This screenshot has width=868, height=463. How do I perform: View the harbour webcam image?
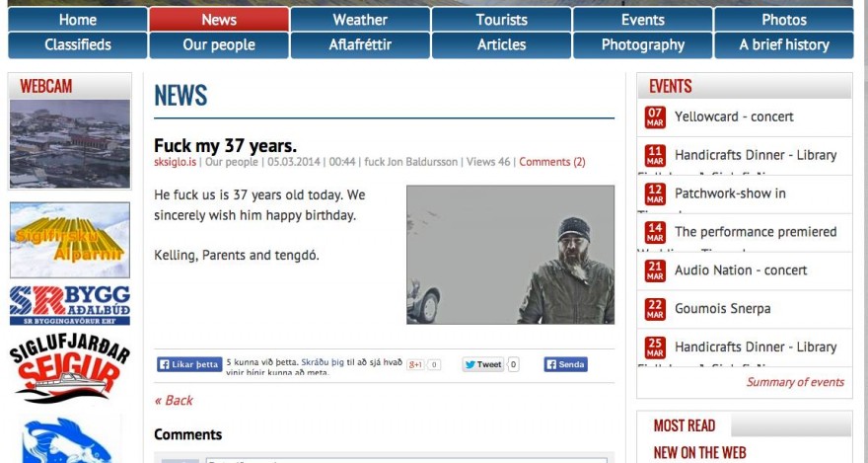[x=70, y=144]
